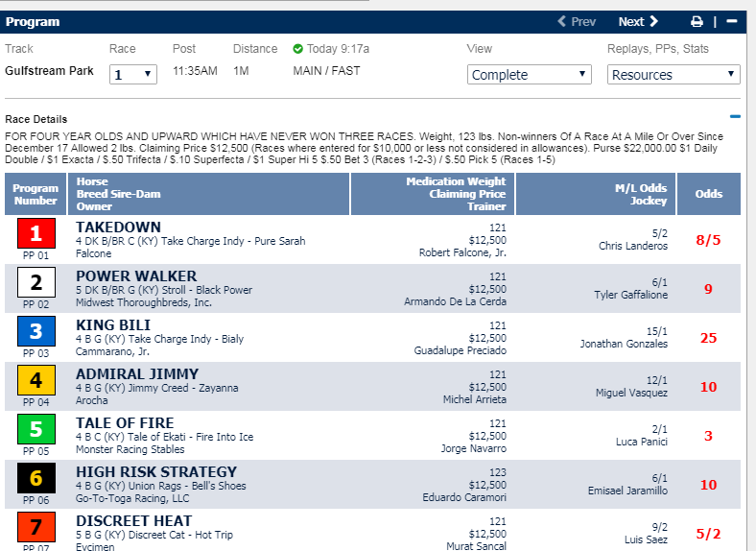Click the M/L Odds Jockey column header
This screenshot has height=551, width=756.
(640, 194)
